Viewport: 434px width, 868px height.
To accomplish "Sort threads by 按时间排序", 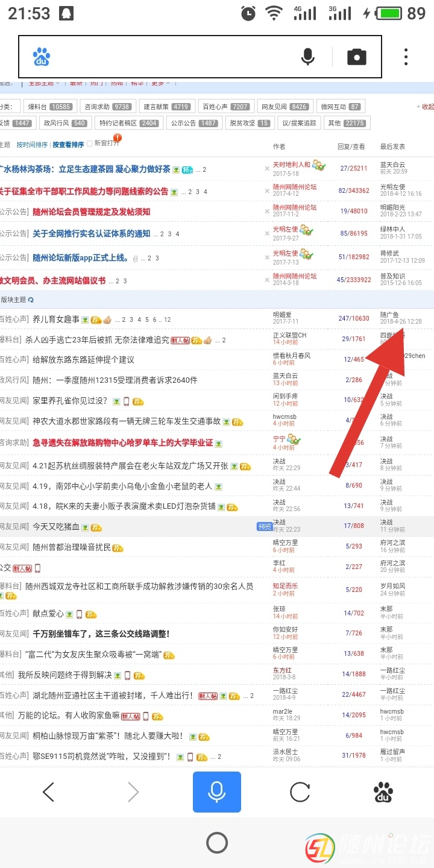I will click(x=32, y=145).
